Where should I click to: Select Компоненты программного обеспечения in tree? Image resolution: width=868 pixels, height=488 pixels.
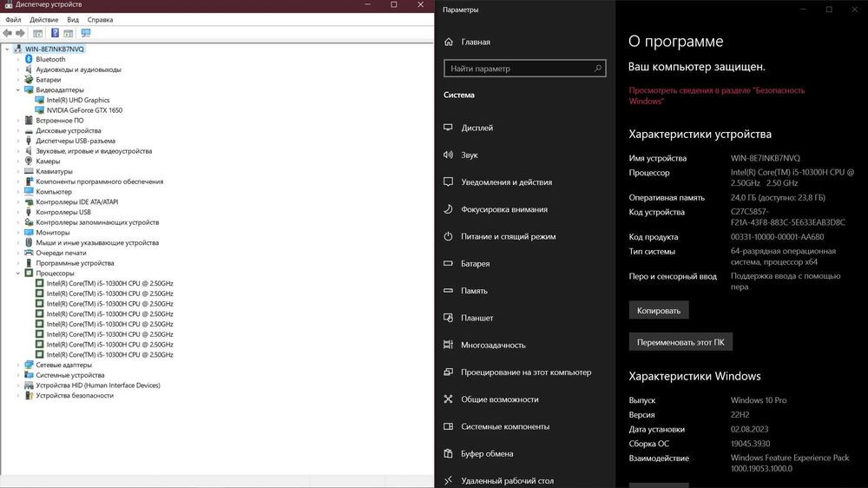coord(100,181)
